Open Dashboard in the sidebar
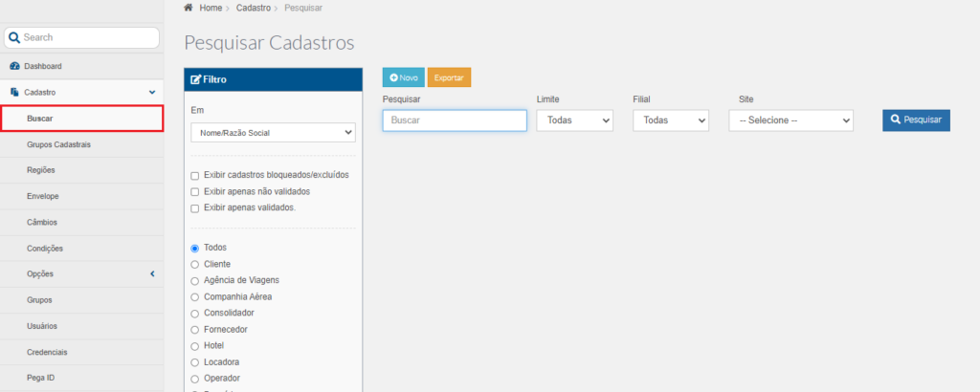This screenshot has height=392, width=980. pos(82,66)
